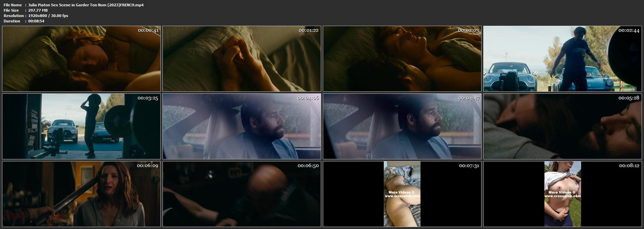Screen dimensions: 644x229
Task: Select the frame stamped 00:01:22
Action: (x=242, y=59)
